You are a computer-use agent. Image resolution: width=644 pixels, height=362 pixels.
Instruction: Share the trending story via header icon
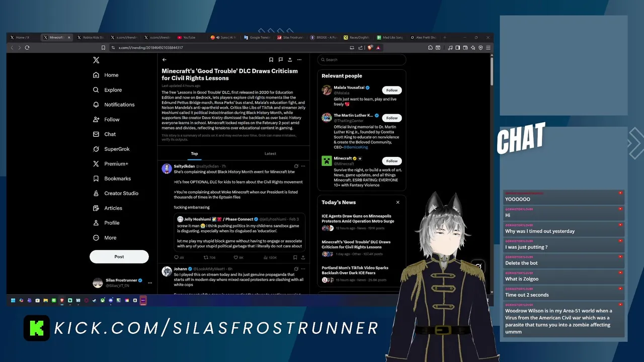point(290,60)
